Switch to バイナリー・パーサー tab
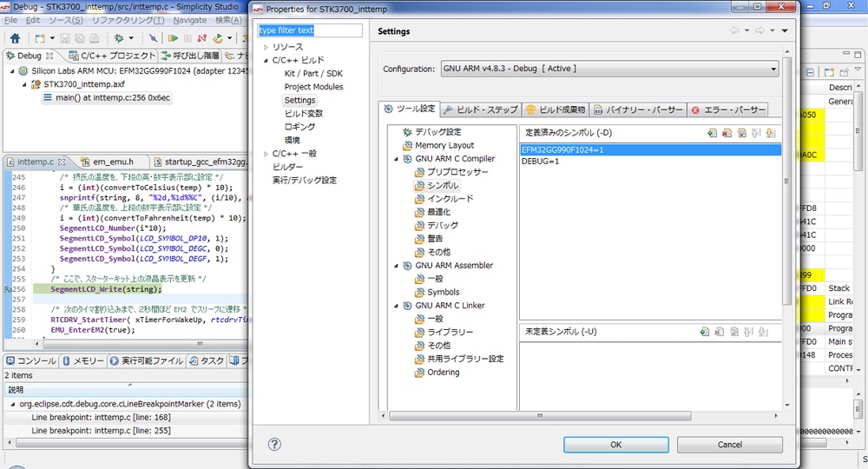This screenshot has height=469, width=868. [638, 109]
